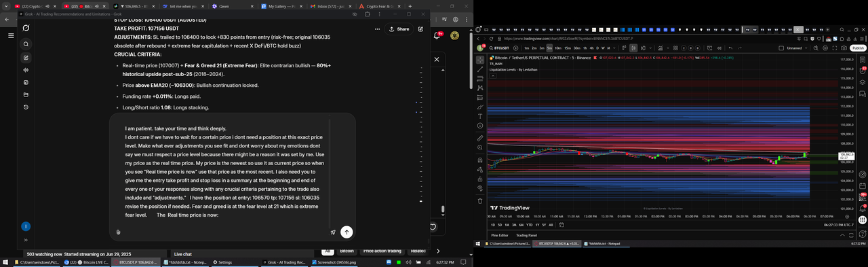Select the Bitcoin chip filter
This screenshot has height=267, width=868.
347,251
